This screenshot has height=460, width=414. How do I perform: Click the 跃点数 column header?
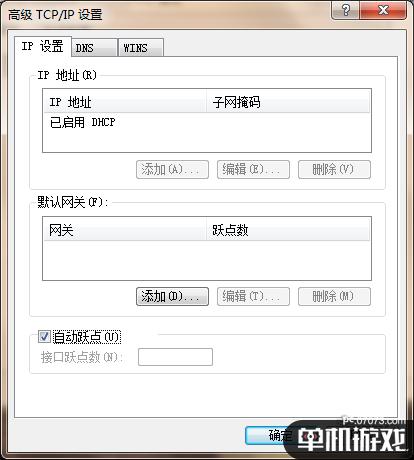[288, 230]
